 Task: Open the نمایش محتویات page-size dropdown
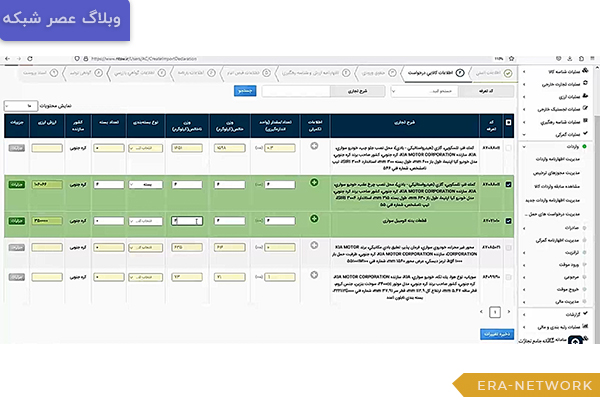pos(16,105)
